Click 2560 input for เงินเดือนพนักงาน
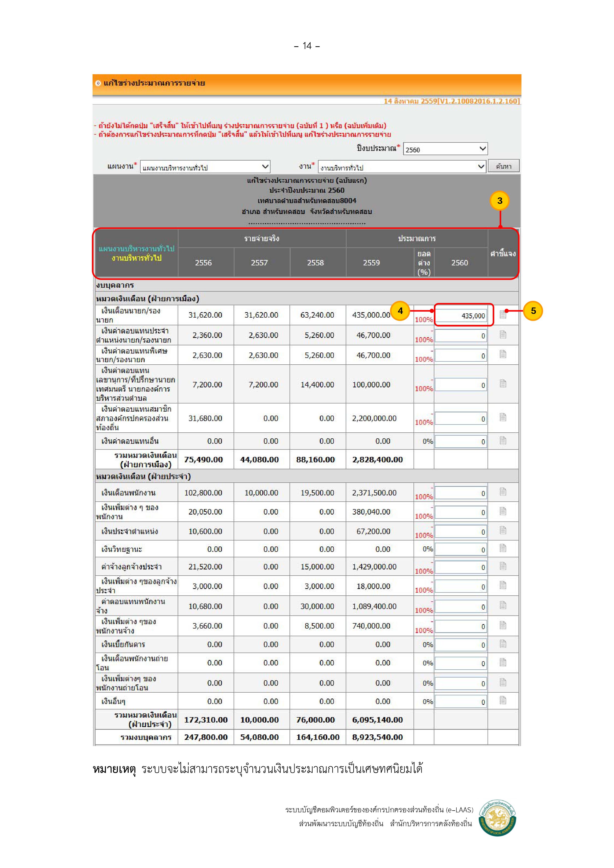This screenshot has width=614, height=868. pos(461,493)
